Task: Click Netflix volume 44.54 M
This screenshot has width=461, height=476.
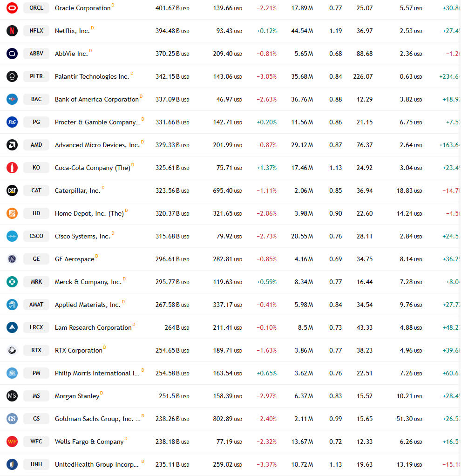Action: tap(302, 31)
